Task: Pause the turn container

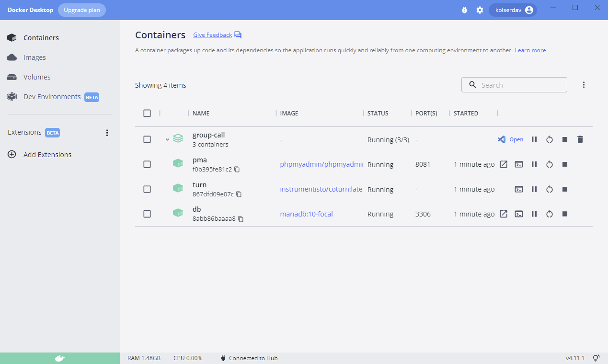Action: click(534, 189)
